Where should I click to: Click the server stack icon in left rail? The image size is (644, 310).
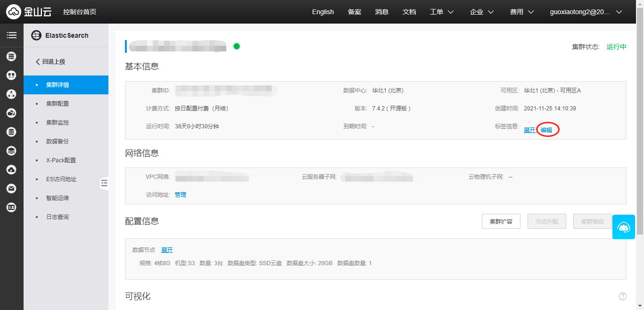tap(11, 57)
